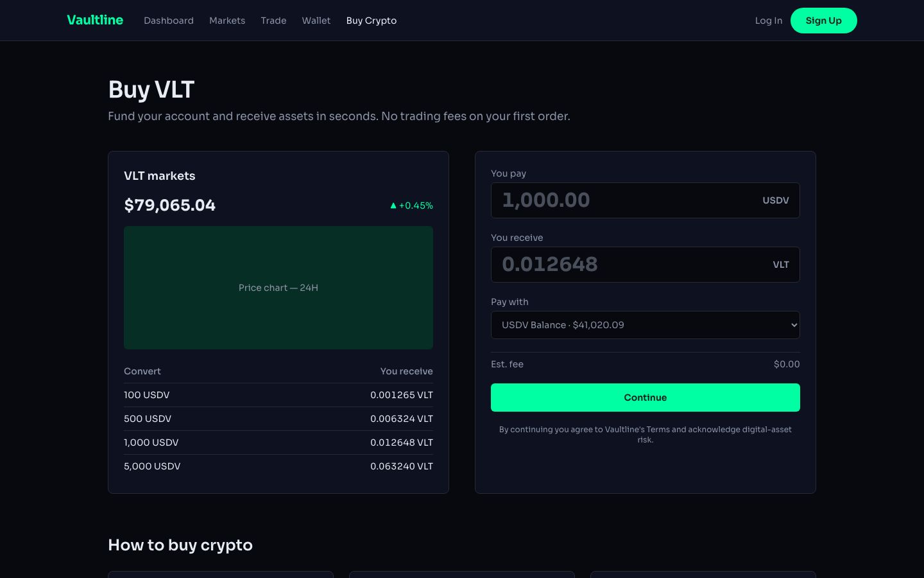Image resolution: width=924 pixels, height=578 pixels.
Task: Click the Log In link
Action: (769, 21)
